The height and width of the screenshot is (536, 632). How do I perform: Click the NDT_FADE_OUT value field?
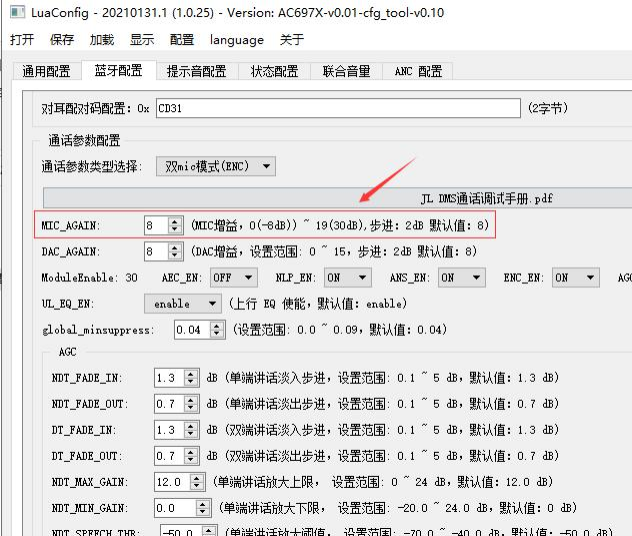(x=169, y=403)
